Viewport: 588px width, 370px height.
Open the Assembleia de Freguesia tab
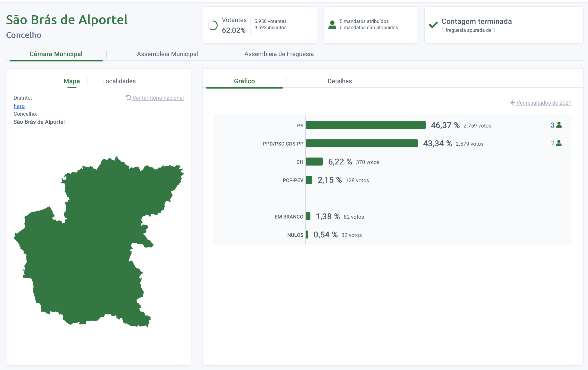pyautogui.click(x=279, y=54)
